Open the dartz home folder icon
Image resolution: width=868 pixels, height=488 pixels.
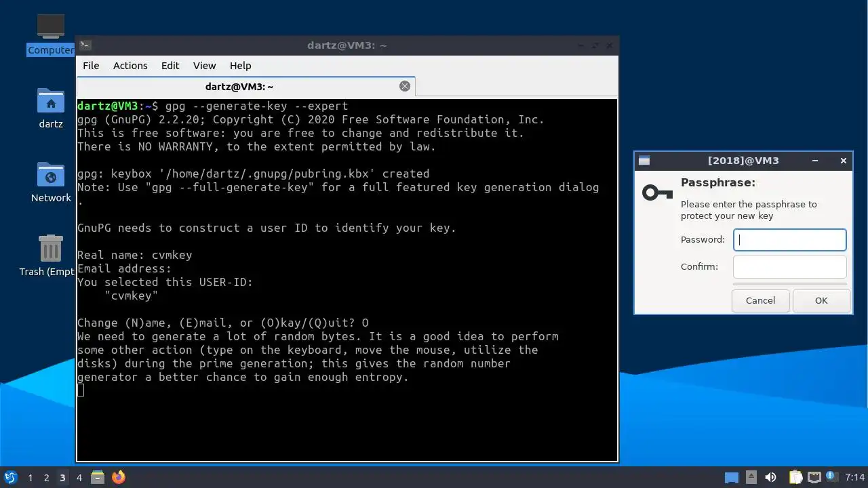tap(50, 102)
